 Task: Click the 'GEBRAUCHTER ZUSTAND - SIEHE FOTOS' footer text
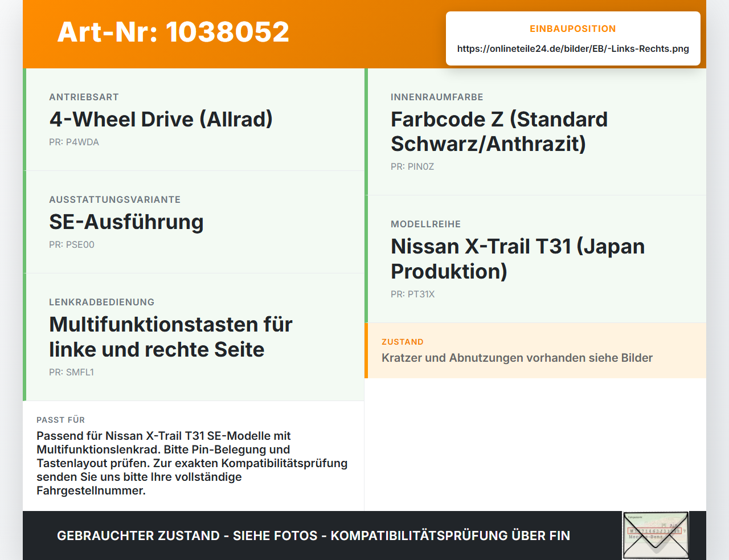pyautogui.click(x=313, y=536)
